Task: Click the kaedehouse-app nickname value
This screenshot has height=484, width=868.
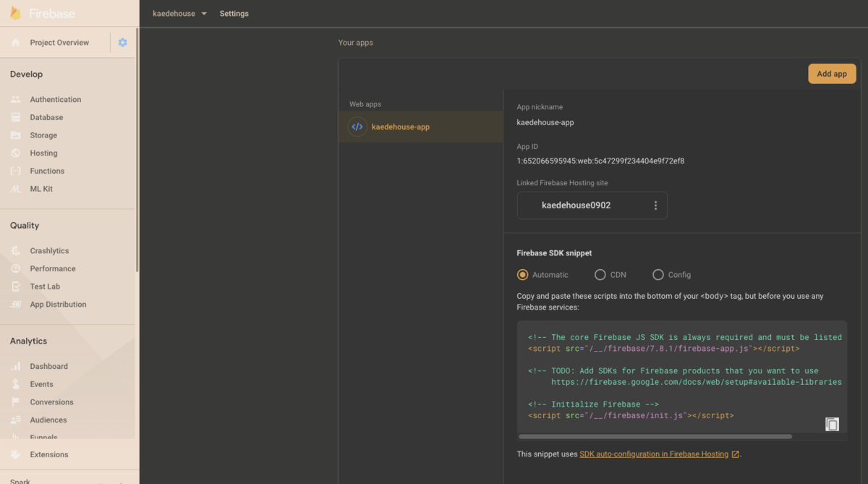Action: click(545, 122)
